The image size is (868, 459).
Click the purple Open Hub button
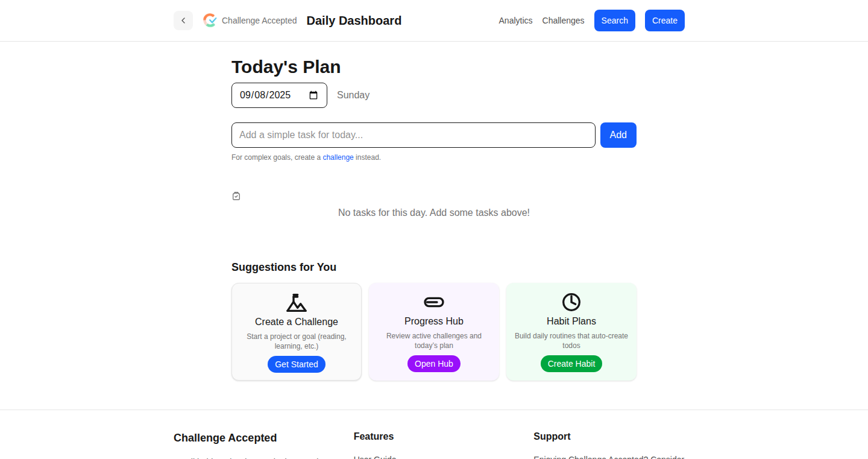click(x=434, y=364)
